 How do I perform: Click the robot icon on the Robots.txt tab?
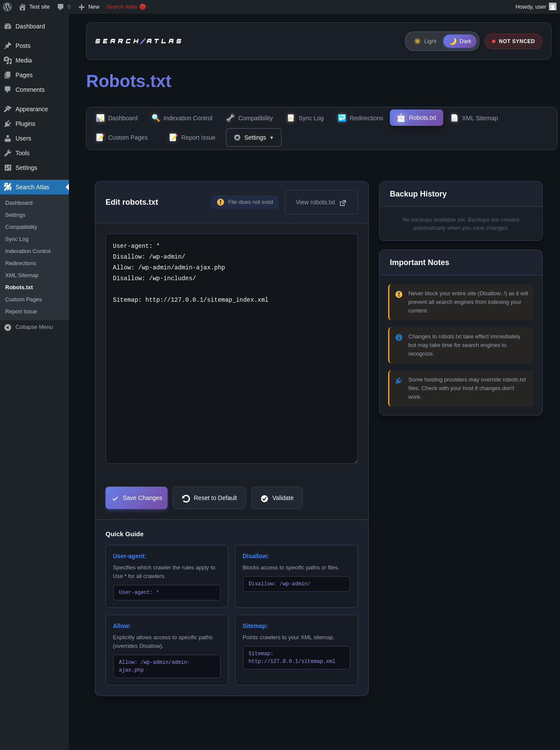[401, 118]
